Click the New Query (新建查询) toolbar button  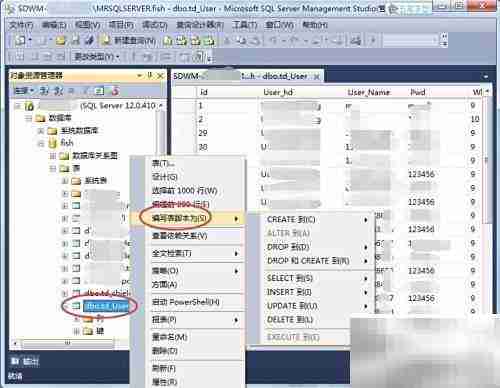pyautogui.click(x=128, y=41)
